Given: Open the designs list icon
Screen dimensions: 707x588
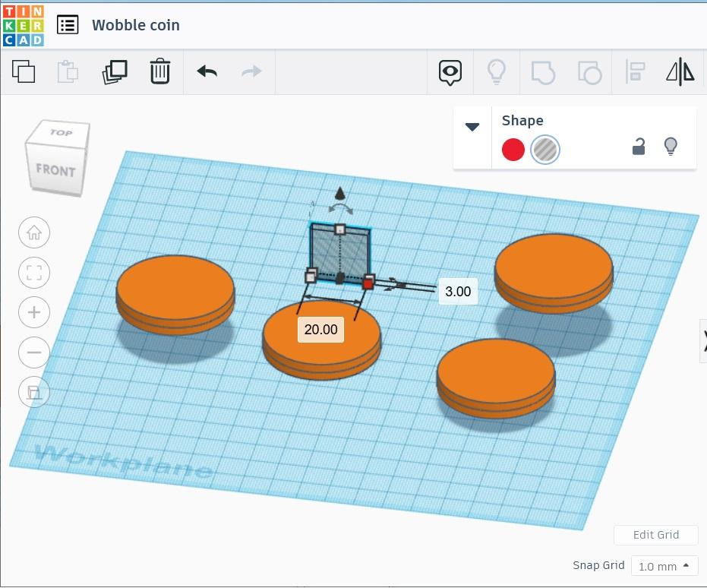Looking at the screenshot, I should pos(68,25).
